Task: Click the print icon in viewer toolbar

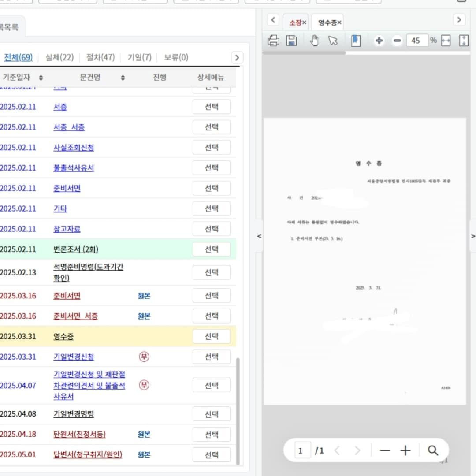Action: (273, 41)
